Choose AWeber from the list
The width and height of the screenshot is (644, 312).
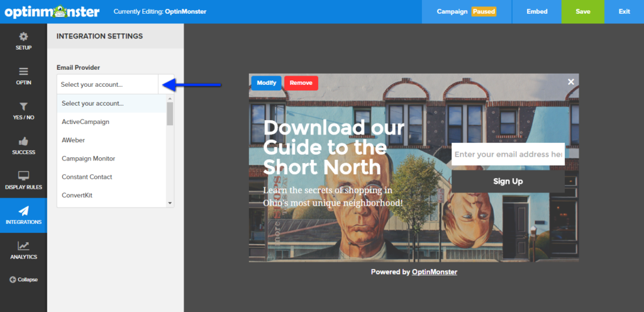click(111, 140)
